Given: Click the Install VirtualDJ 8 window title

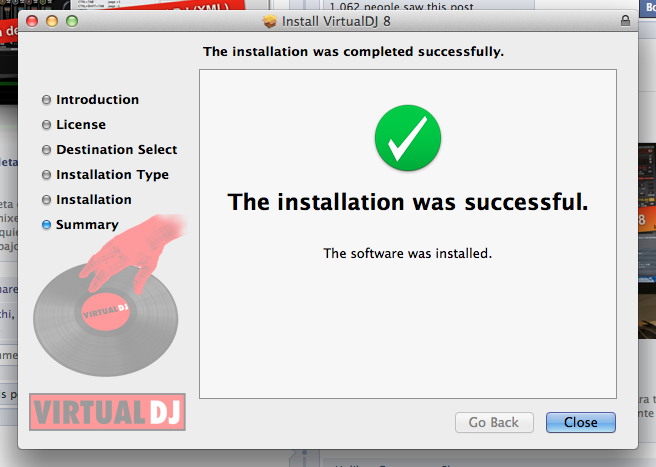Looking at the screenshot, I should [336, 21].
